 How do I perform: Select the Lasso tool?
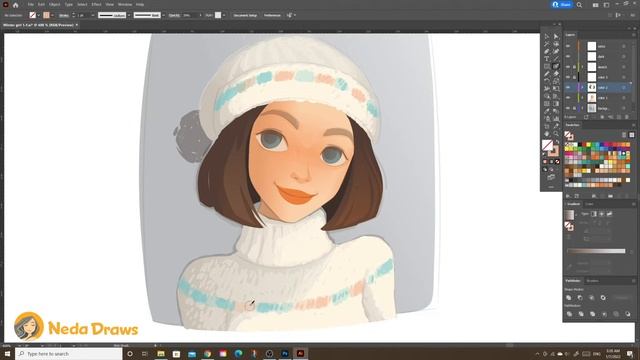coord(556,44)
